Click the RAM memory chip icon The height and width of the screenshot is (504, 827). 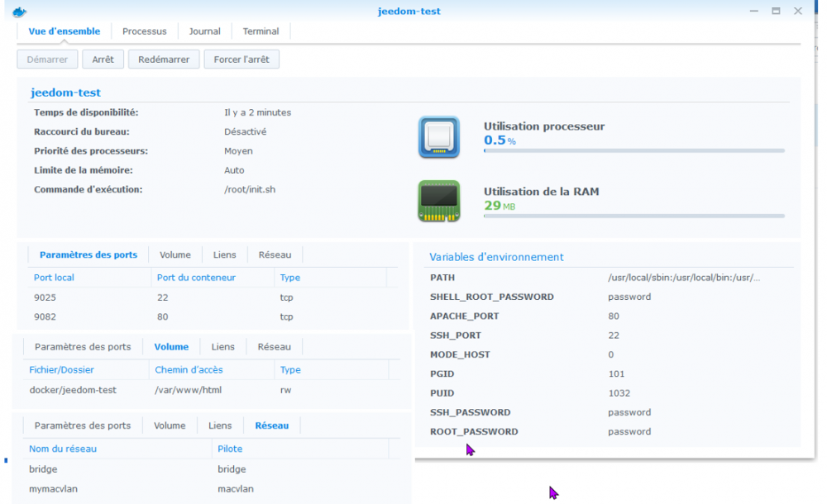[438, 201]
